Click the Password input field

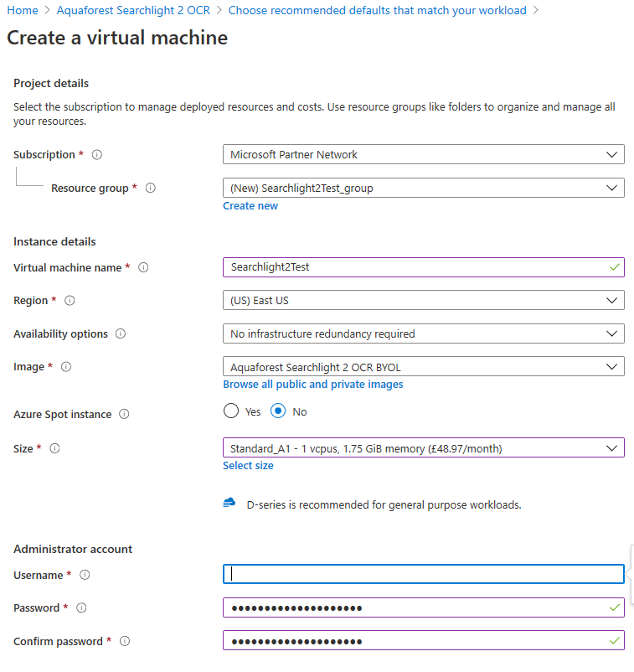coord(423,607)
